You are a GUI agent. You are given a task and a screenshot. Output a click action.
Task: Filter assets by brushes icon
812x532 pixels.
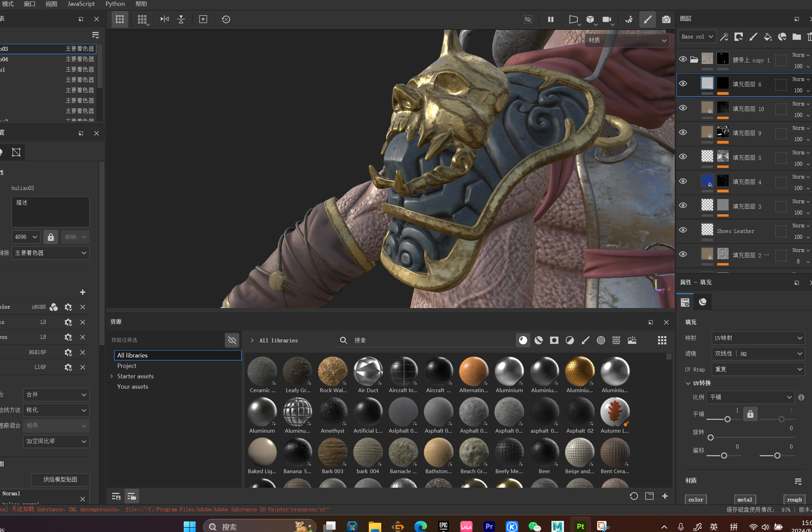coord(585,340)
